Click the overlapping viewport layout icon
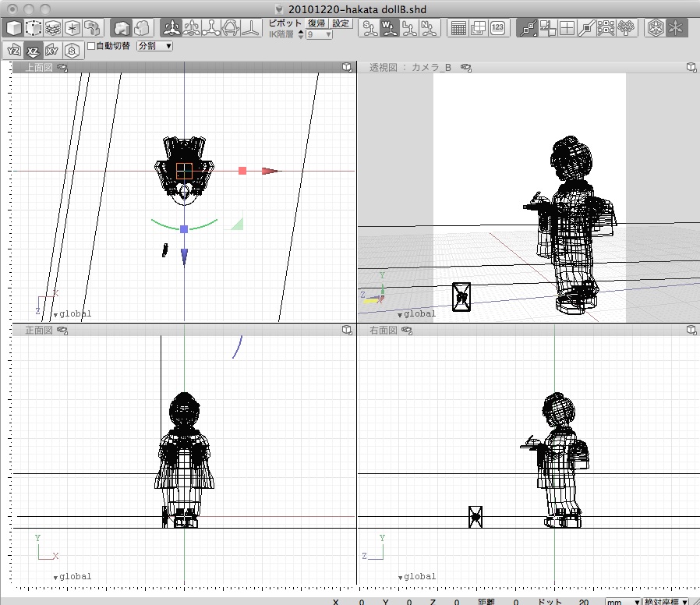 [x=478, y=28]
